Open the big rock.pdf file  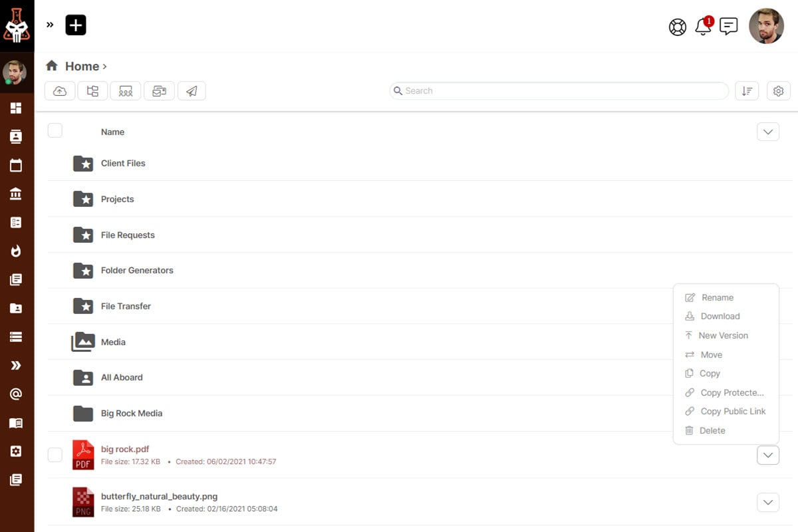125,449
